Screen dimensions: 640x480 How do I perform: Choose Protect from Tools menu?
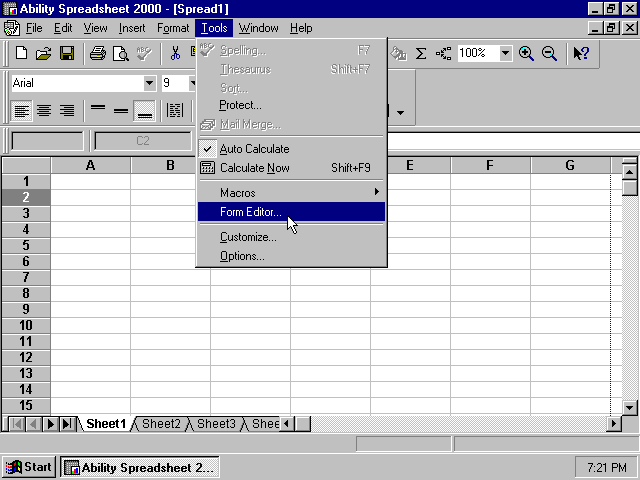point(291,105)
